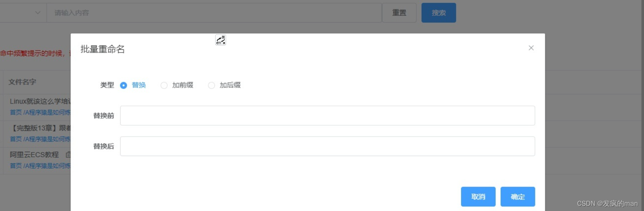Open the dropdown arrow beside the search box
The image size is (644, 211).
(x=38, y=13)
